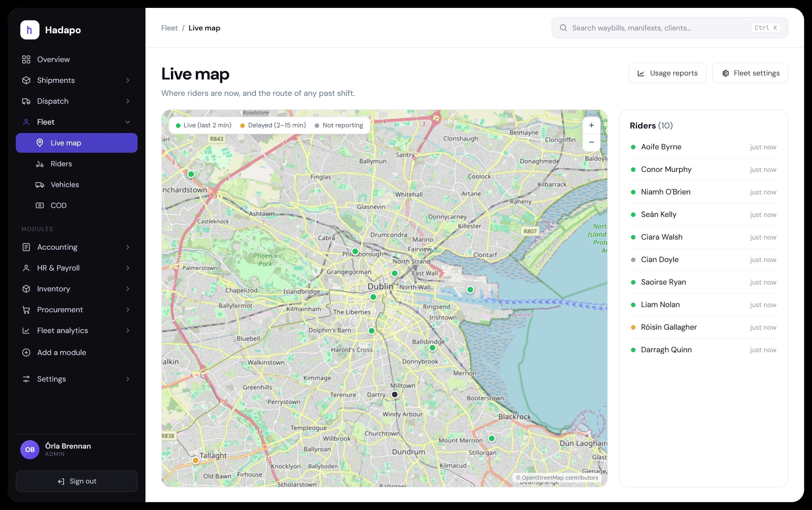Click the COD cash icon
This screenshot has height=510, width=812.
40,206
